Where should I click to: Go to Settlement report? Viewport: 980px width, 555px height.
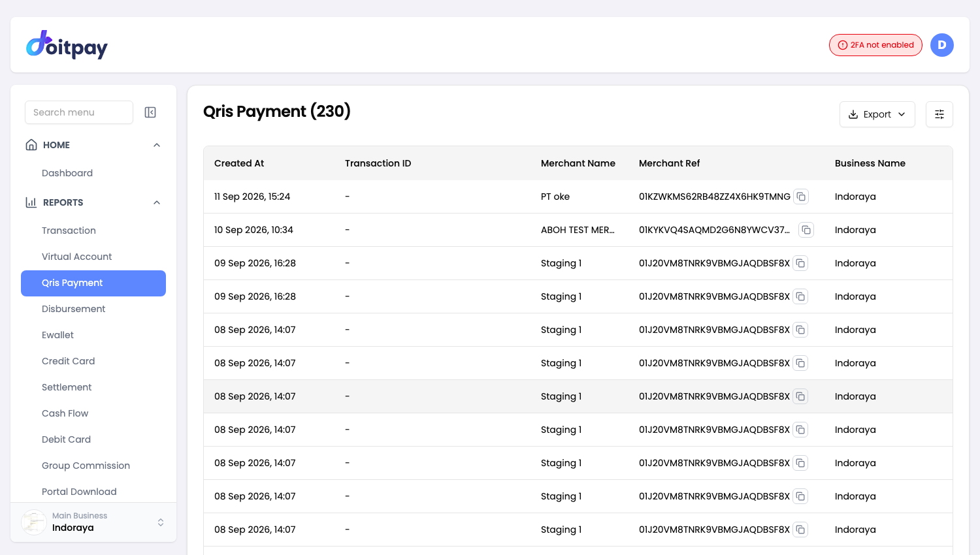[67, 387]
